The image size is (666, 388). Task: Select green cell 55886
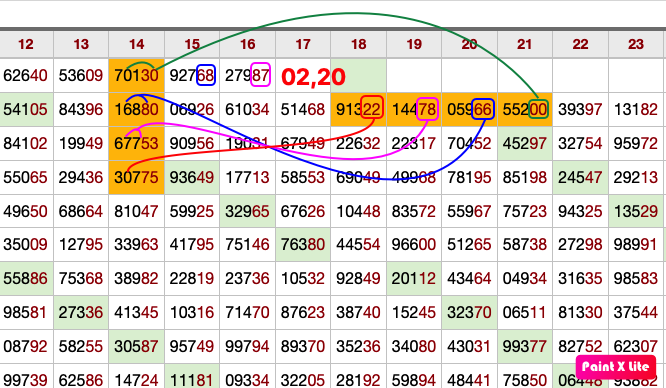coord(26,279)
